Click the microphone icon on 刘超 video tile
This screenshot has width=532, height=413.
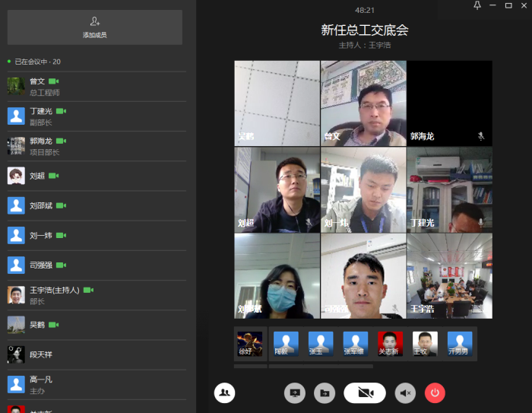pyautogui.click(x=309, y=223)
